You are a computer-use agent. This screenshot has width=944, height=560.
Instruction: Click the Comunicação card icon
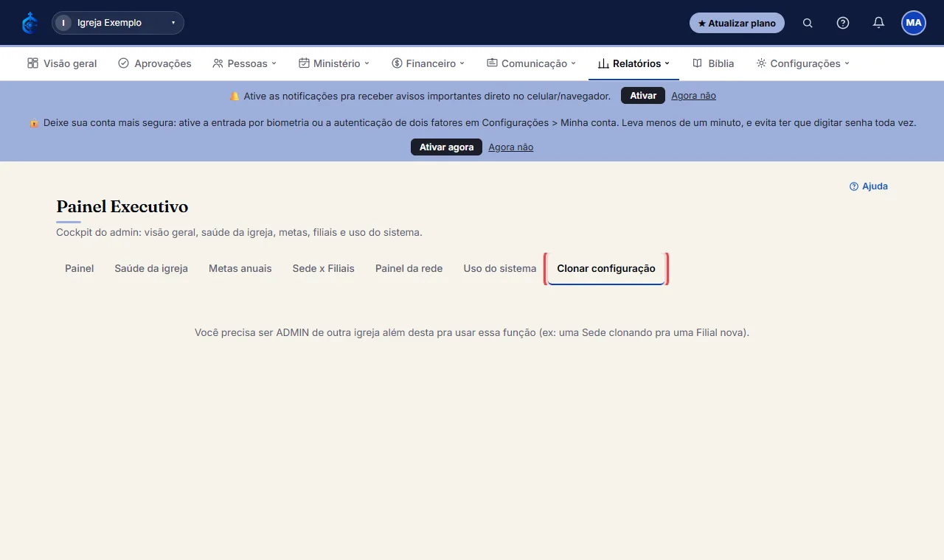click(x=492, y=63)
